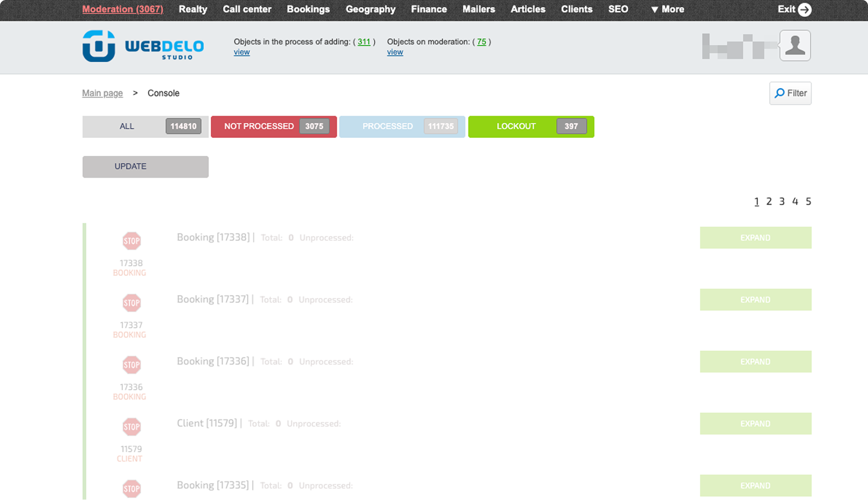The width and height of the screenshot is (868, 500).
Task: Open the Finance menu item
Action: pyautogui.click(x=429, y=10)
